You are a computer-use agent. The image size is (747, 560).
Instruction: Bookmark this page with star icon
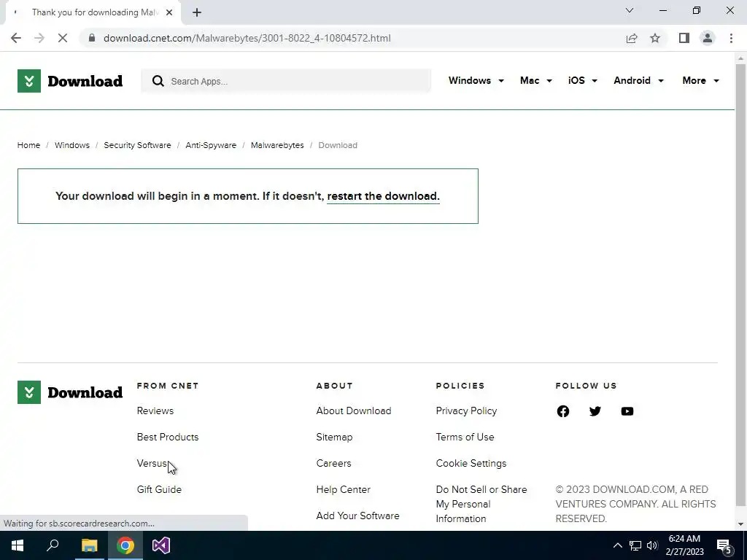point(655,38)
